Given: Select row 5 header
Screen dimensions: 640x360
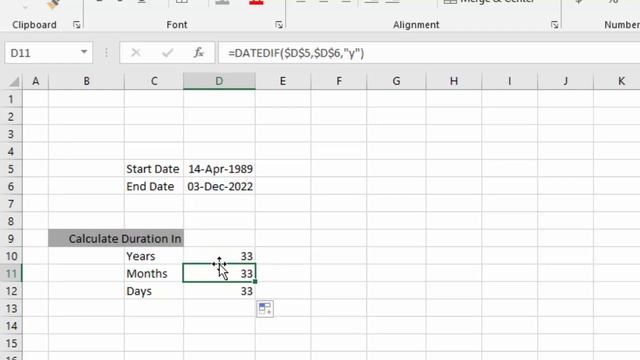Looking at the screenshot, I should coord(11,169).
